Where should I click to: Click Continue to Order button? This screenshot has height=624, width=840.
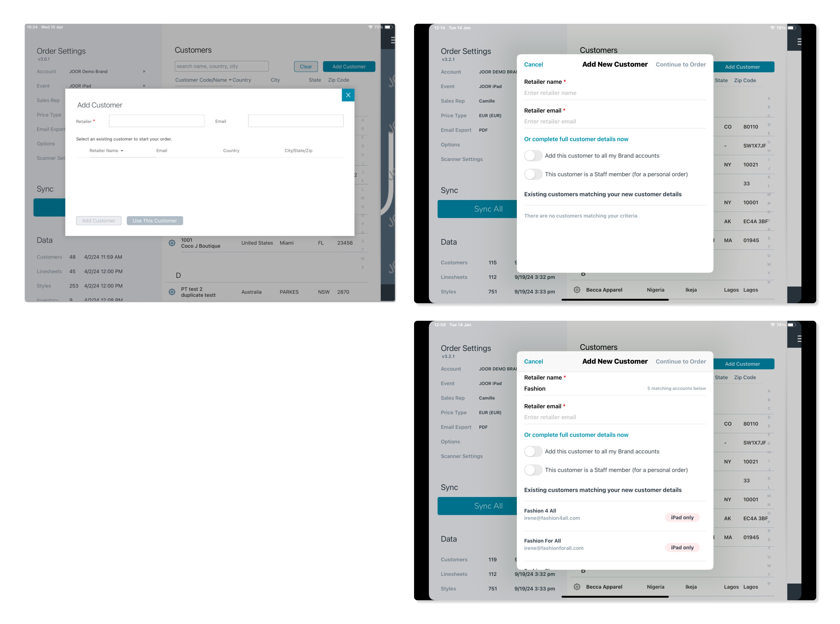(681, 64)
